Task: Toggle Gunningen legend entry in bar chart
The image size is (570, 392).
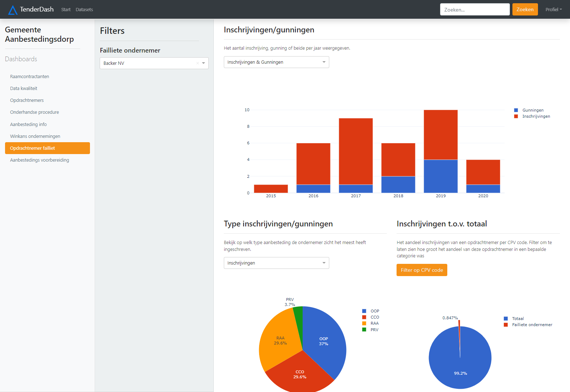Action: pyautogui.click(x=533, y=110)
